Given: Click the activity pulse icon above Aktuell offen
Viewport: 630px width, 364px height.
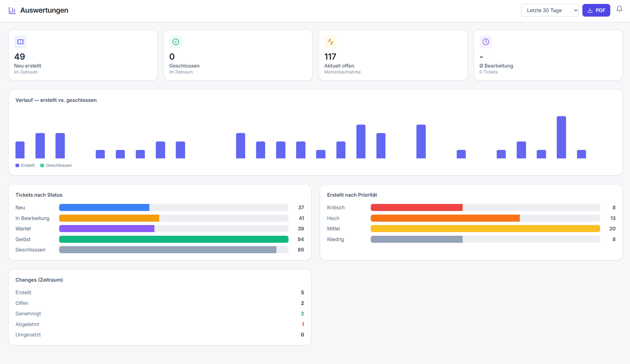Looking at the screenshot, I should [x=331, y=42].
